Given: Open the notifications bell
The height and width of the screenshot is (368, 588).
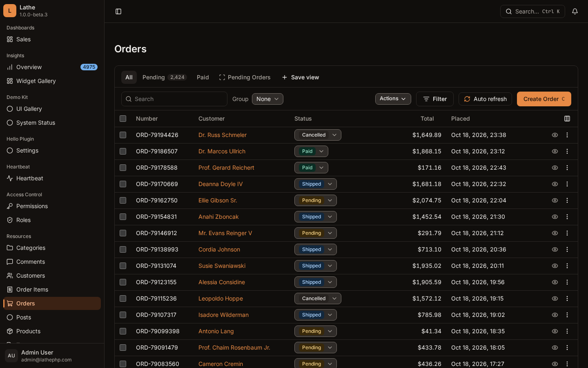Looking at the screenshot, I should (575, 11).
